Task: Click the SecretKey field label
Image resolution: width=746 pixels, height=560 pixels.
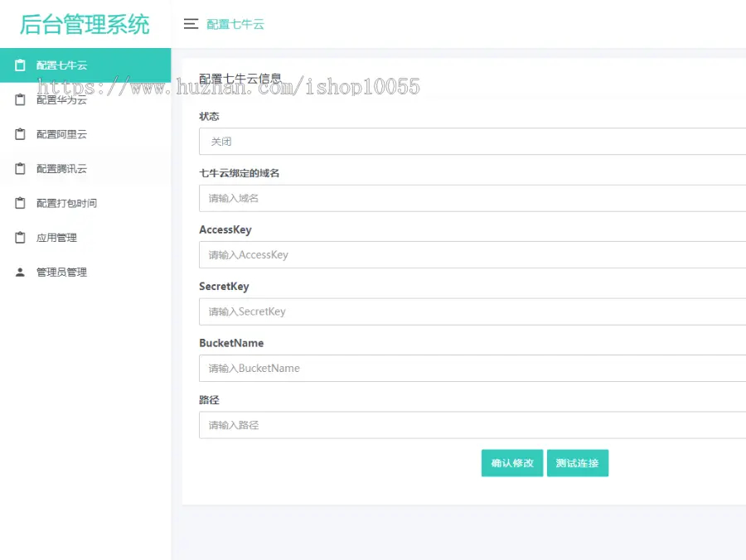Action: (224, 286)
